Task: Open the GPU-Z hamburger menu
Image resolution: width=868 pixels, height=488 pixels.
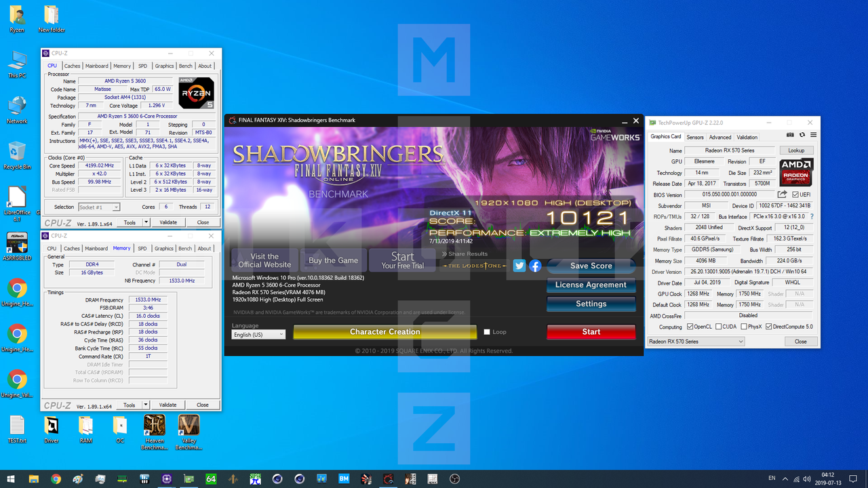Action: [x=813, y=136]
